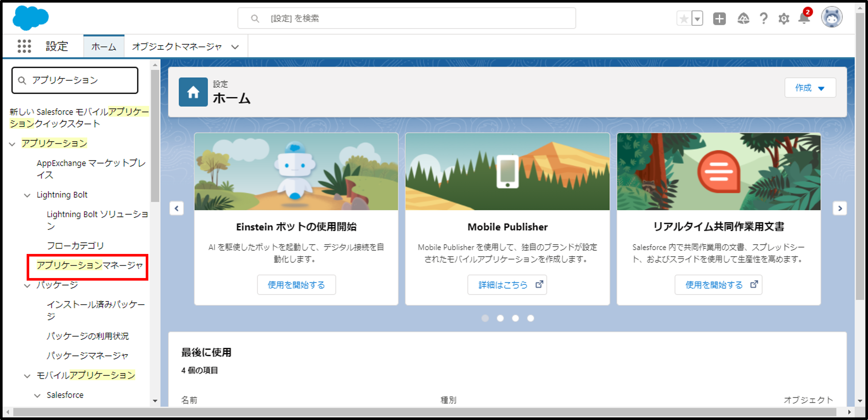Open the App Launcher grid icon
This screenshot has height=420, width=868.
click(x=24, y=46)
